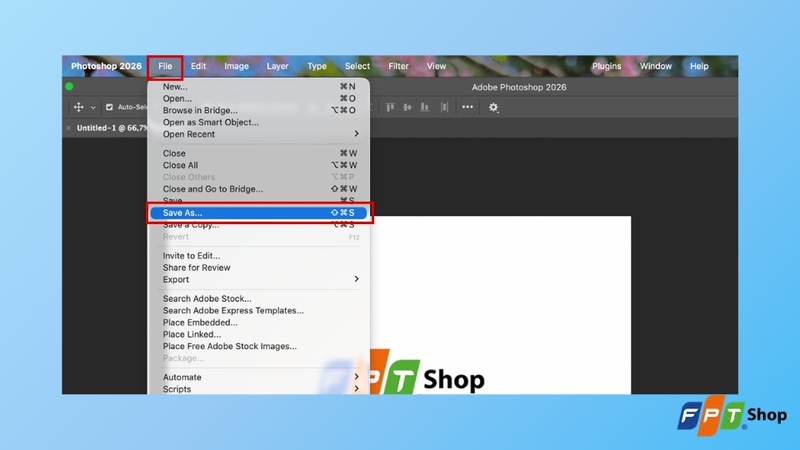Close the Untitled-1 document tab

(68, 128)
